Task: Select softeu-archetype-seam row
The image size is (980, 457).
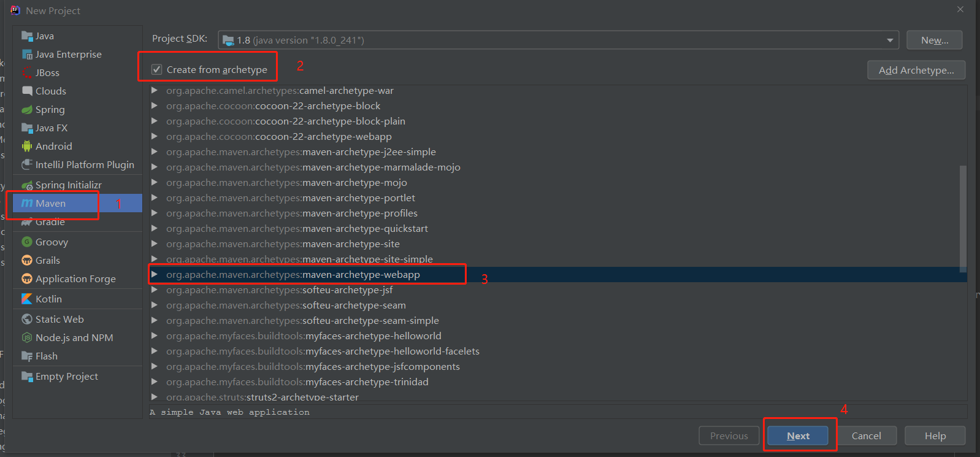Action: [x=558, y=305]
